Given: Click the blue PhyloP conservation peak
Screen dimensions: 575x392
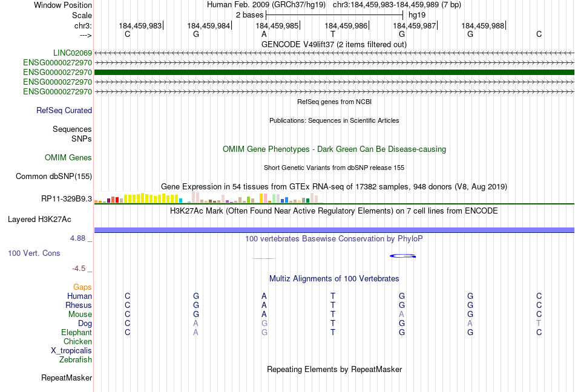Looking at the screenshot, I should (402, 256).
